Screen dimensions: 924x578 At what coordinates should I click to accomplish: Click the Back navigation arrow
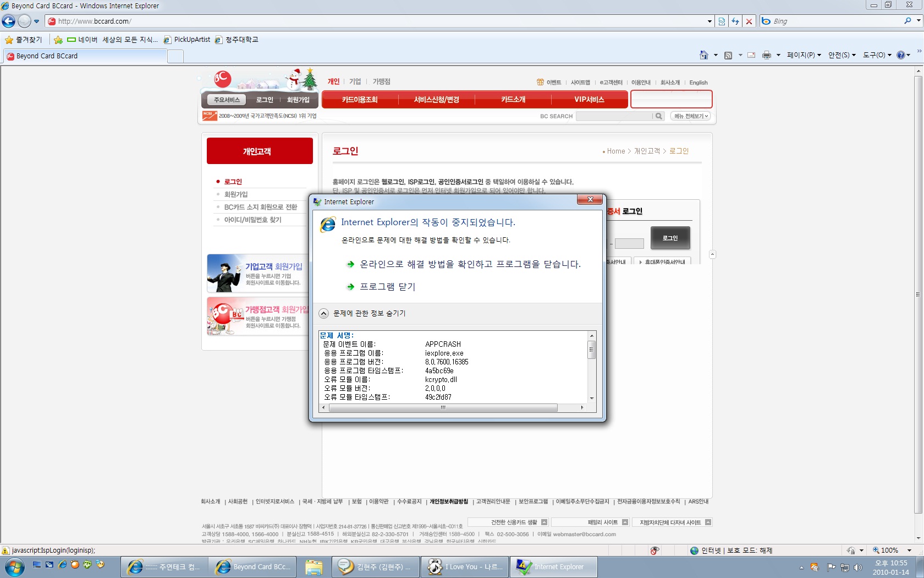(x=8, y=21)
